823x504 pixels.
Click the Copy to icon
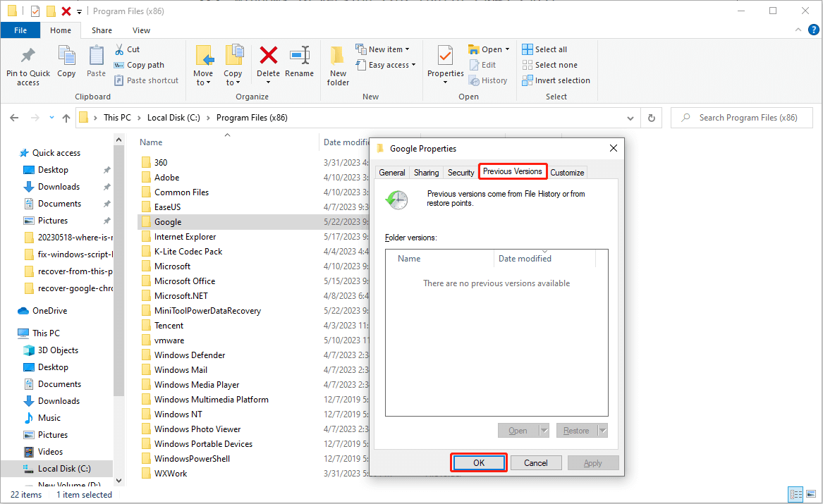point(233,56)
